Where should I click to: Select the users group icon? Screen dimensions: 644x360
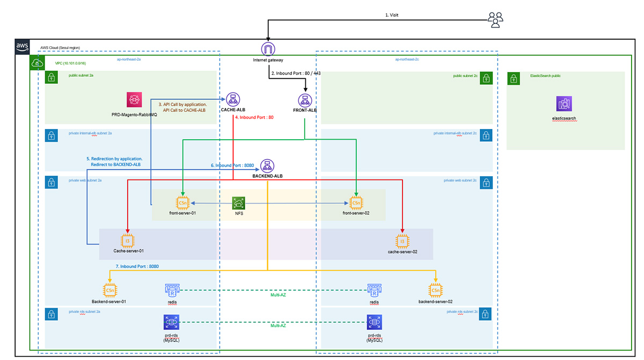pyautogui.click(x=496, y=19)
